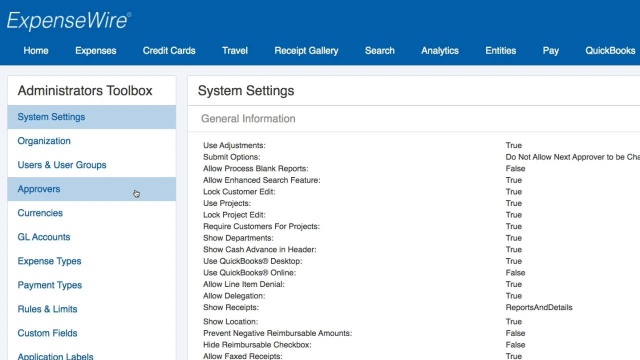
Task: Open Receipt Gallery
Action: 306,51
